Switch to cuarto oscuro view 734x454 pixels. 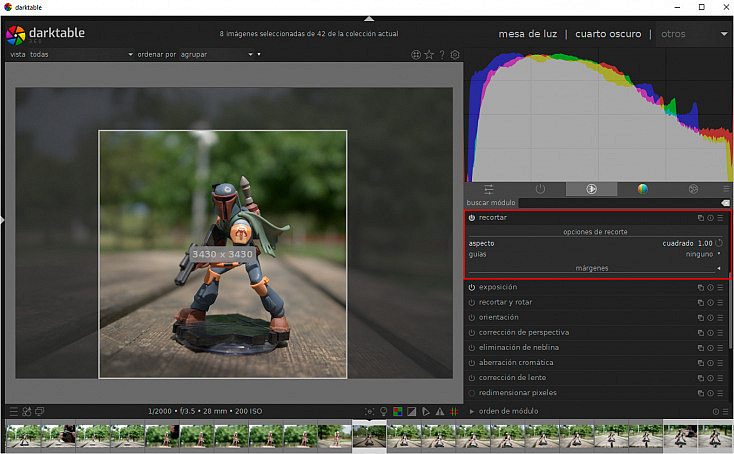pos(608,34)
